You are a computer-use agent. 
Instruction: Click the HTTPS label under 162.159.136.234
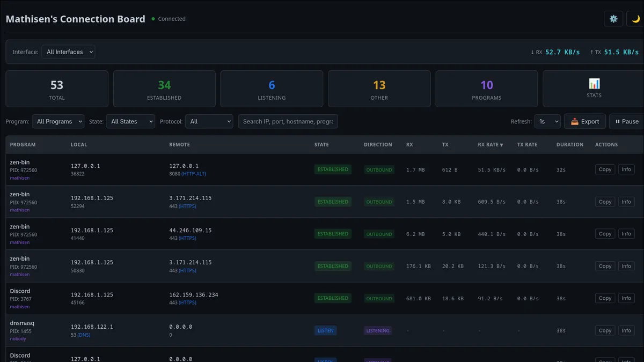187,302
